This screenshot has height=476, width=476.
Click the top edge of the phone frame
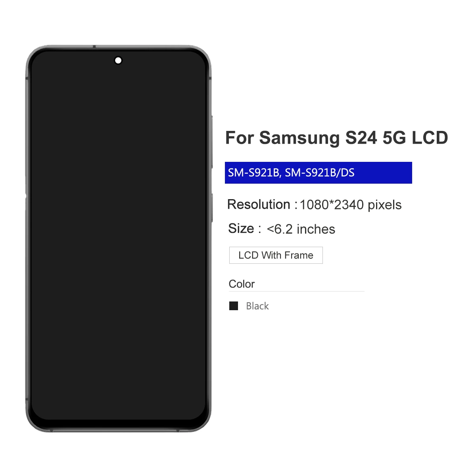pos(118,48)
